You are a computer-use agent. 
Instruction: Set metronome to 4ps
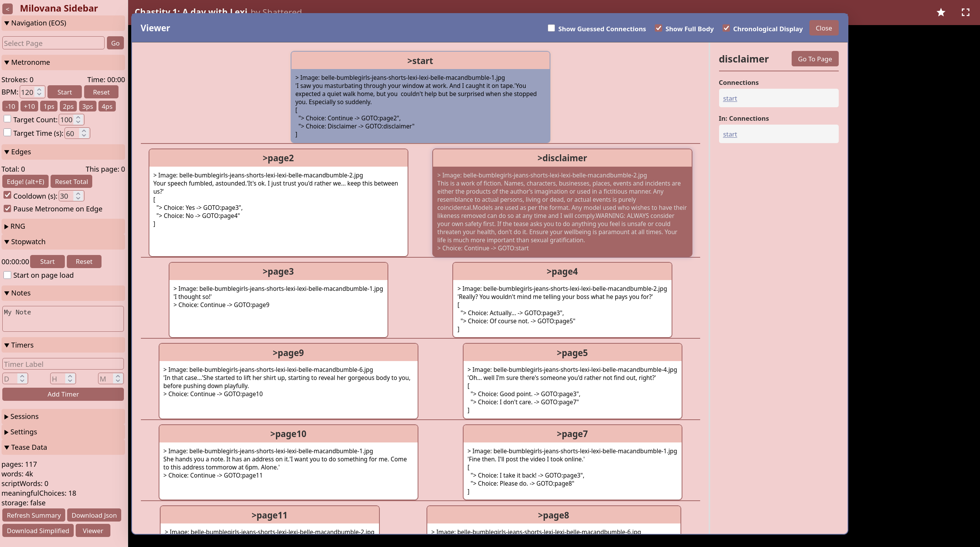(107, 106)
